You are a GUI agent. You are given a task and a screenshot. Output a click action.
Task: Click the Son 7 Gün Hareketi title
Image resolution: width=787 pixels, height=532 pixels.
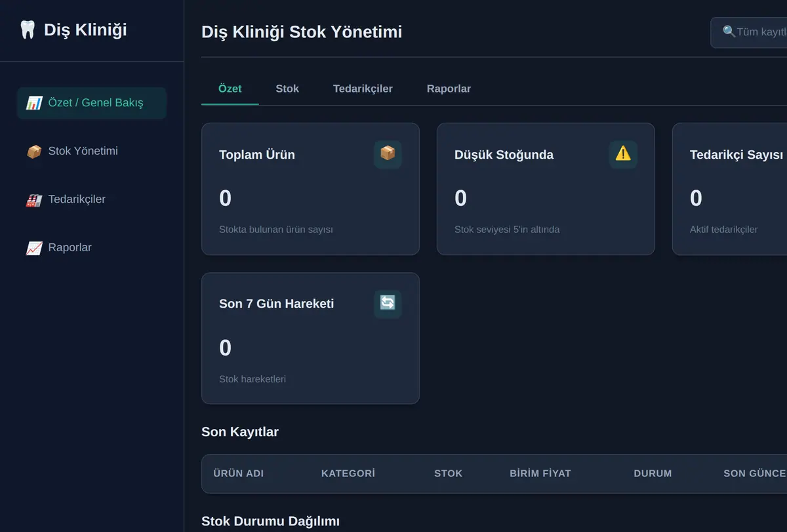277,304
